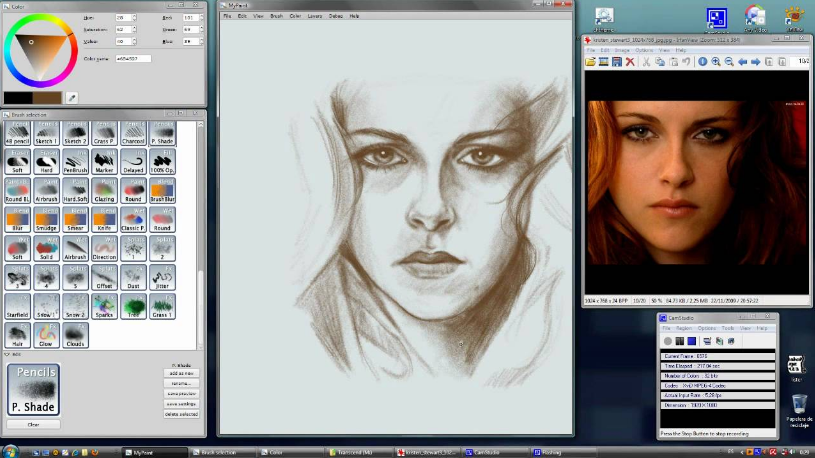Viewport: 815px width, 458px height.
Task: Choose the Sparks Fx brush
Action: pos(104,307)
